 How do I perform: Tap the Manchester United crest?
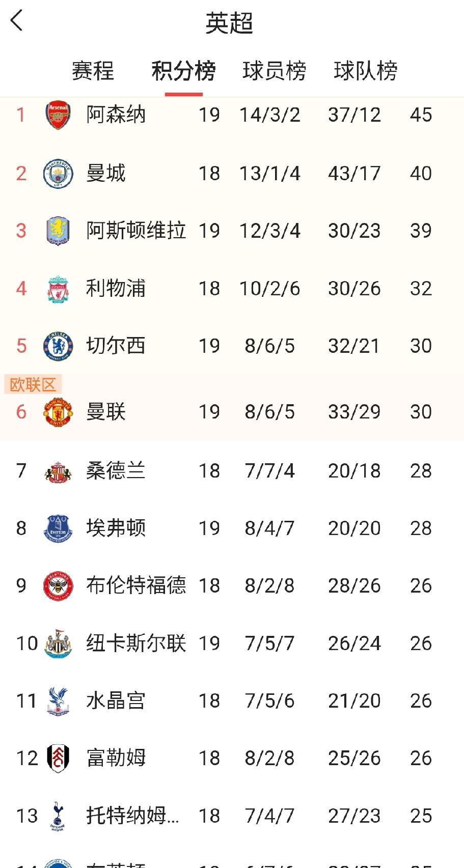coord(58,412)
